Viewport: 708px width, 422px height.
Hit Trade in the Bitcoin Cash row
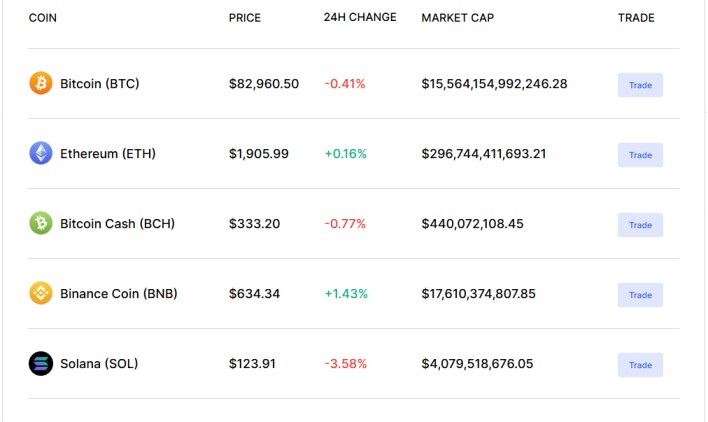(640, 225)
